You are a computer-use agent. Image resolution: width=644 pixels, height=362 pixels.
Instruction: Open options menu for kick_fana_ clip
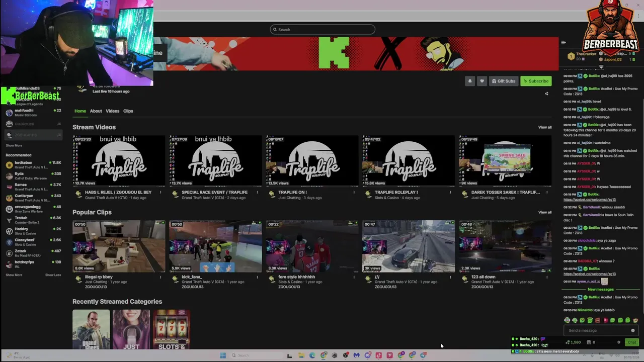(258, 277)
